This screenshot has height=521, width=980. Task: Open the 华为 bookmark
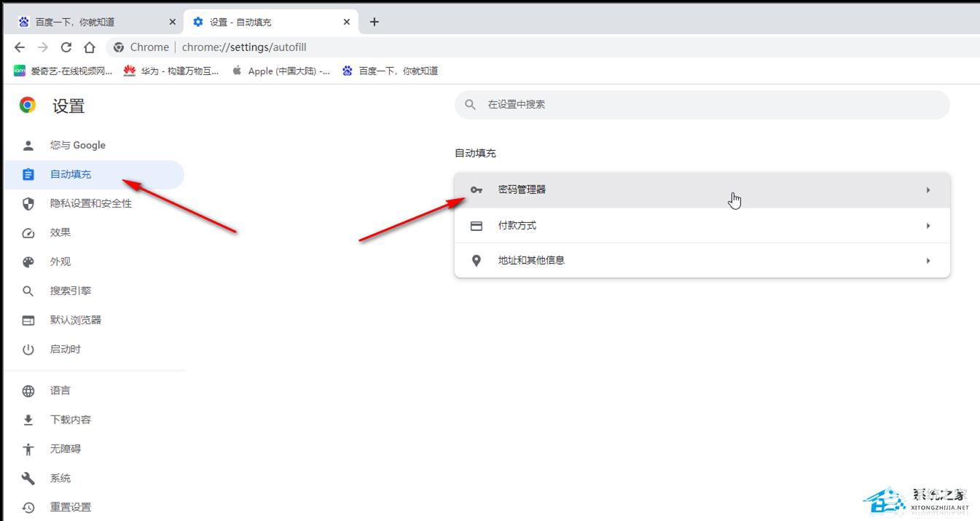tap(171, 71)
